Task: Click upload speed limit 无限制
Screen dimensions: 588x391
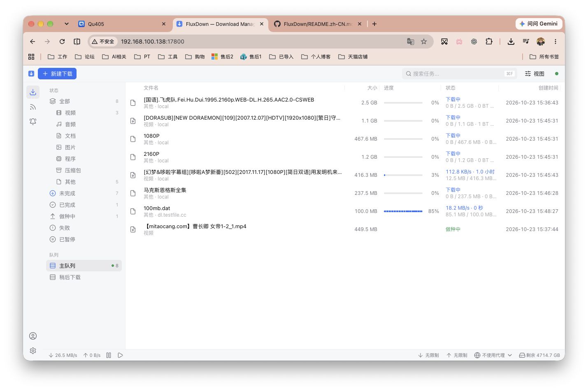Action: coord(457,355)
